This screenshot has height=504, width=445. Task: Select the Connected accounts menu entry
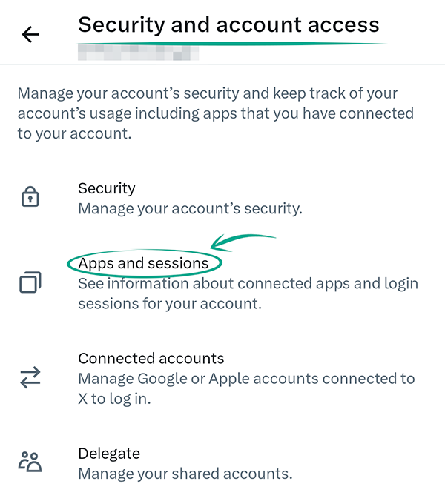(x=151, y=359)
